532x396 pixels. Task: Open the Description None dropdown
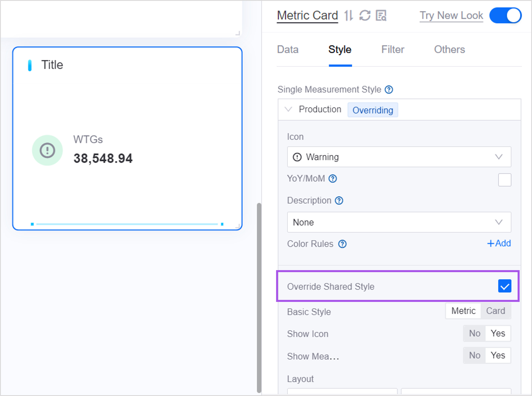399,222
